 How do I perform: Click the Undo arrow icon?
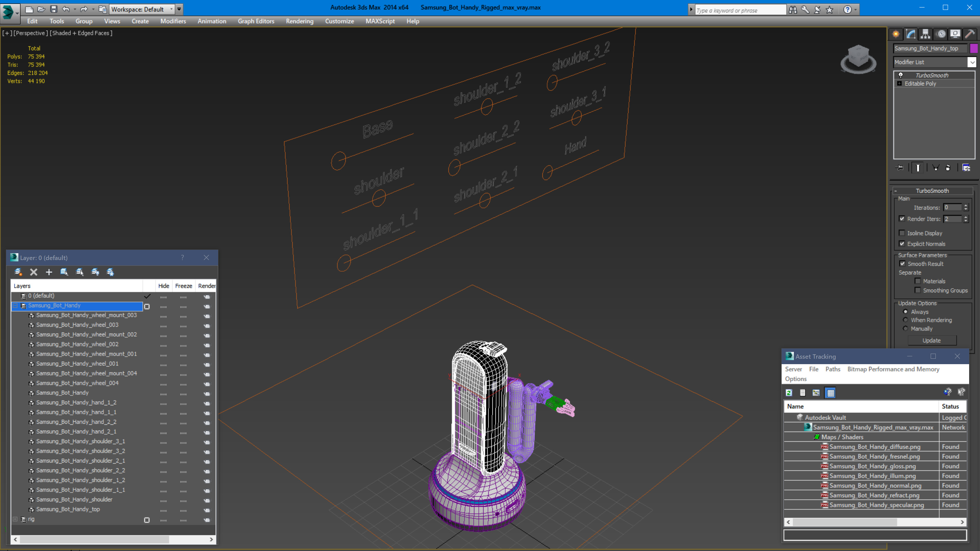tap(66, 9)
